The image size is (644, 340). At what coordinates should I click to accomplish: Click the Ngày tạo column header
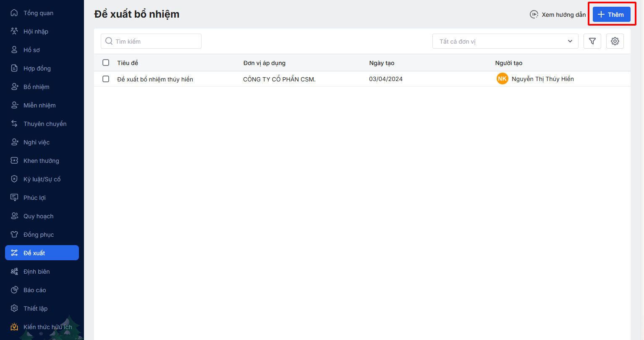382,63
